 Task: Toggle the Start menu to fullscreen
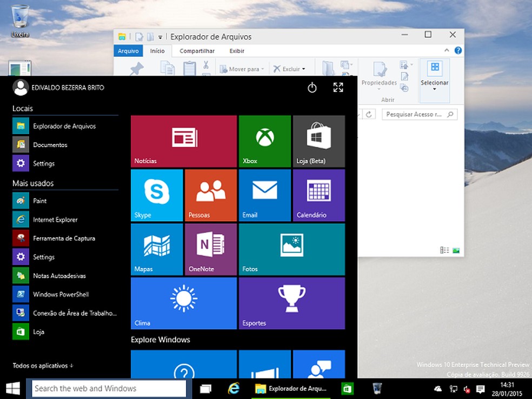click(x=338, y=87)
